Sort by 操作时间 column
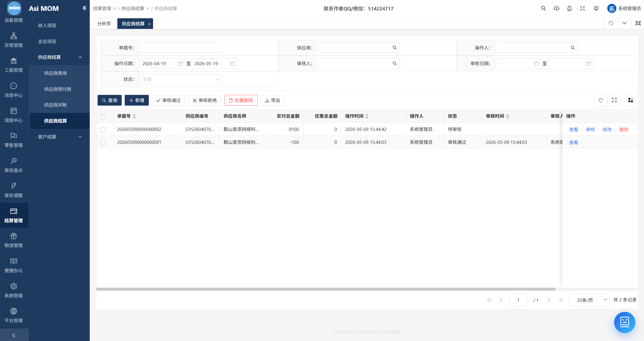Image resolution: width=644 pixels, height=341 pixels. 367,116
